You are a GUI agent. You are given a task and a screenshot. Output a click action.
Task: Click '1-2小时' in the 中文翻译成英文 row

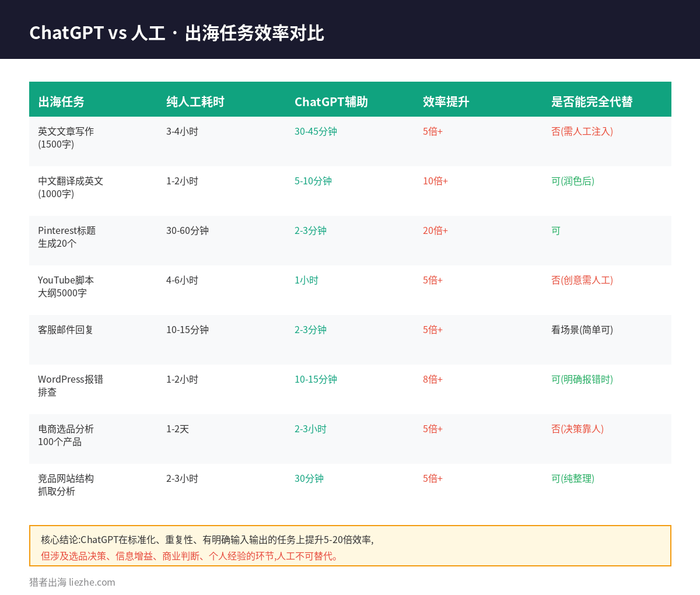point(182,181)
